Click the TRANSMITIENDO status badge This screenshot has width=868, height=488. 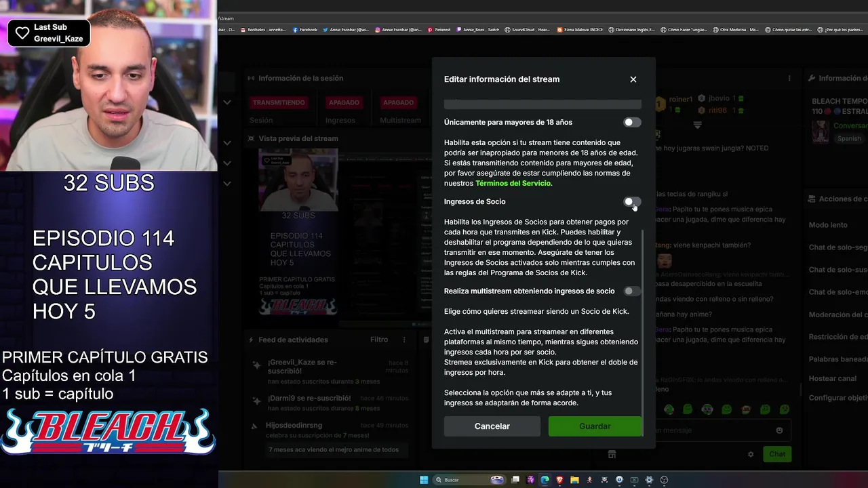coord(279,103)
